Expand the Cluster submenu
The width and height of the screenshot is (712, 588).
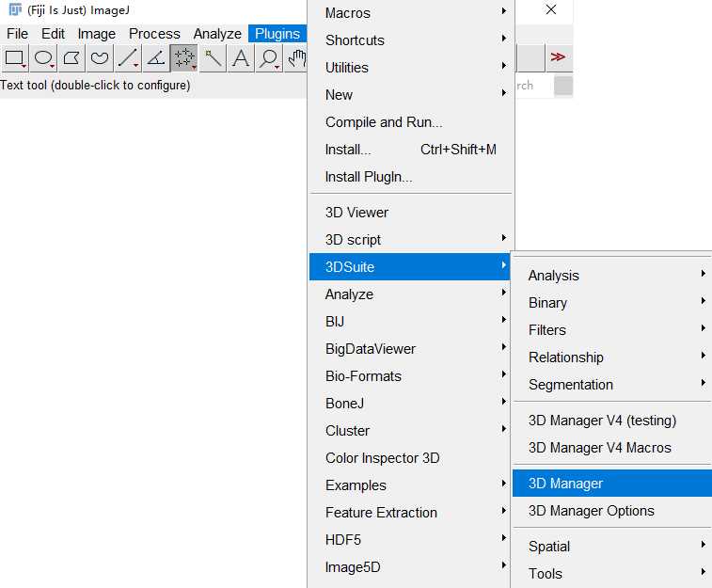(410, 430)
